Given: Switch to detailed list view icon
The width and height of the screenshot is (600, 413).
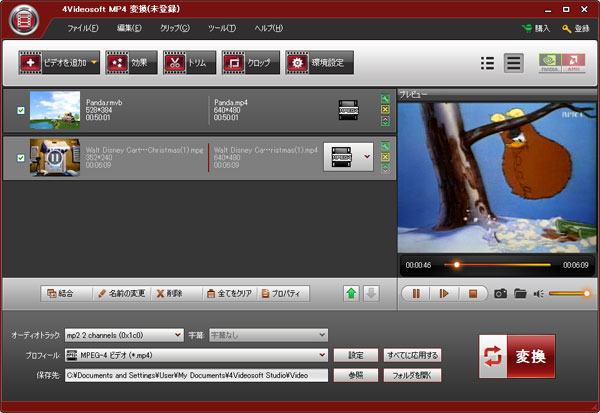Looking at the screenshot, I should coord(514,63).
